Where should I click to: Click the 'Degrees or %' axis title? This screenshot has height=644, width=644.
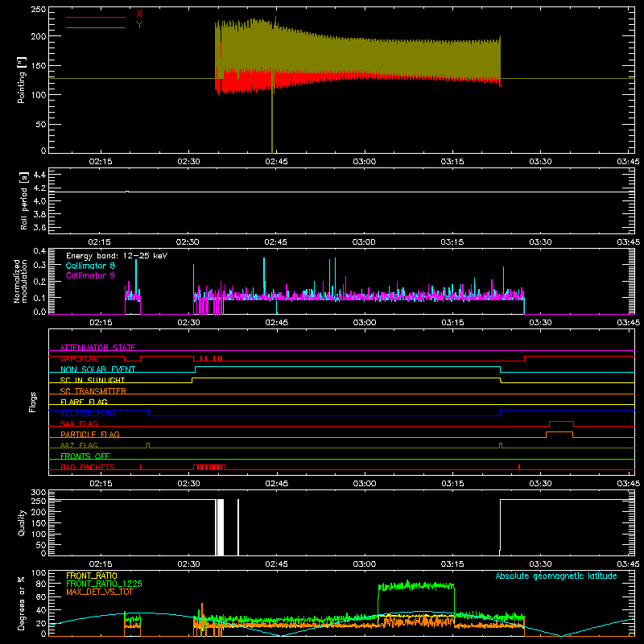[x=22, y=603]
